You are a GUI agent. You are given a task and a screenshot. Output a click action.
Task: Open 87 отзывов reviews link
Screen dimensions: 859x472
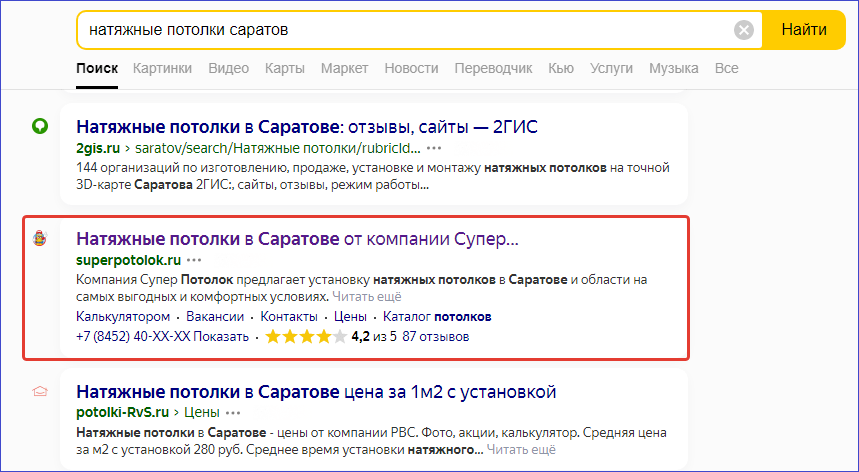435,337
